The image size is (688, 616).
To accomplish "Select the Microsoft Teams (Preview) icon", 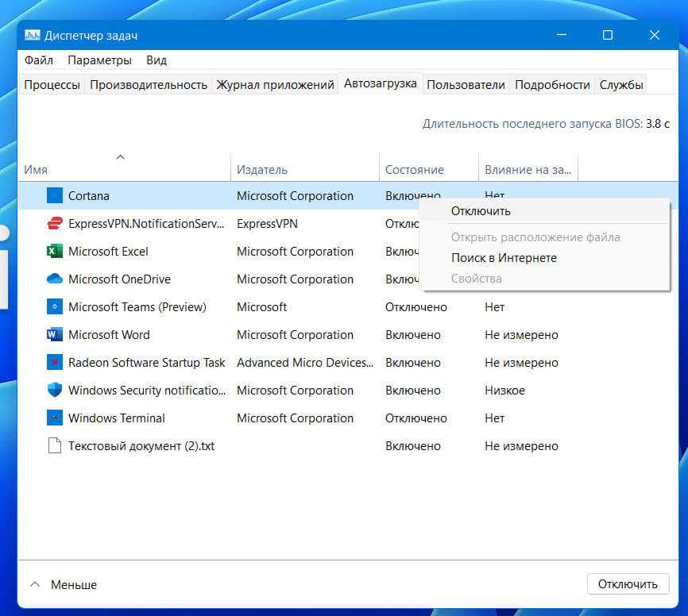I will [x=54, y=307].
